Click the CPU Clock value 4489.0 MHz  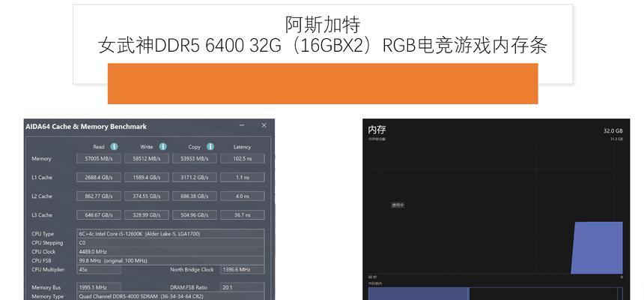171,251
